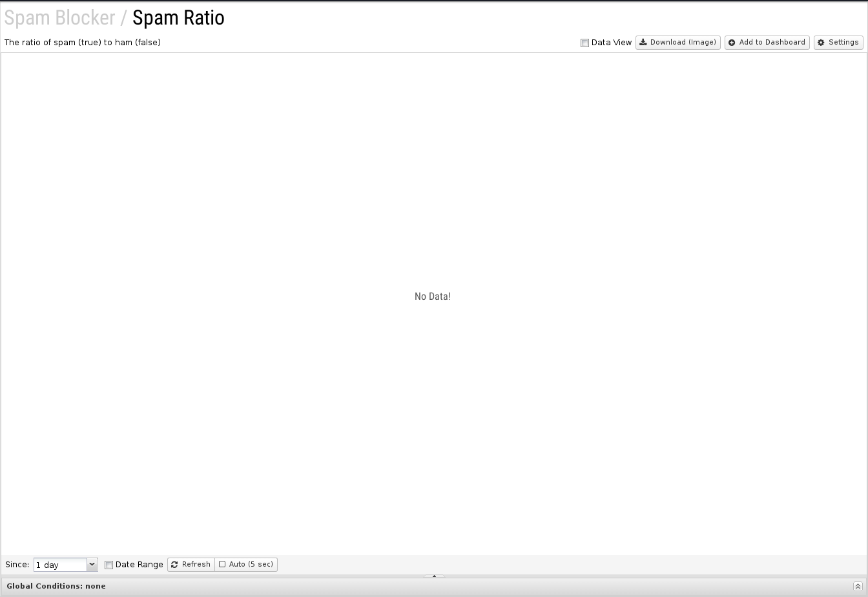The image size is (868, 597).
Task: Enable the Data View checkbox
Action: pos(584,43)
